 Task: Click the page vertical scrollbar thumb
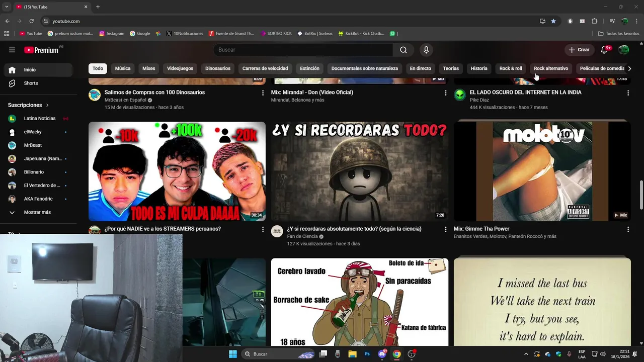641,195
